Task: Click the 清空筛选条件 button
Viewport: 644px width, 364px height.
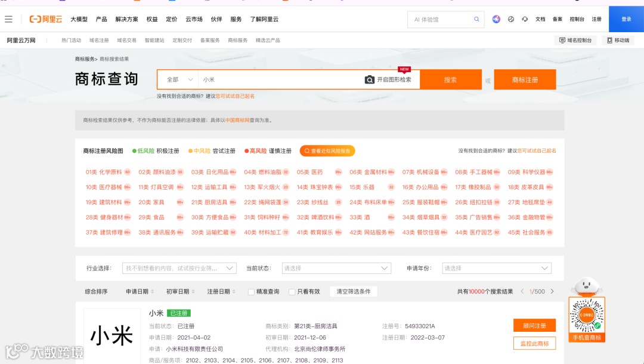Action: 353,291
